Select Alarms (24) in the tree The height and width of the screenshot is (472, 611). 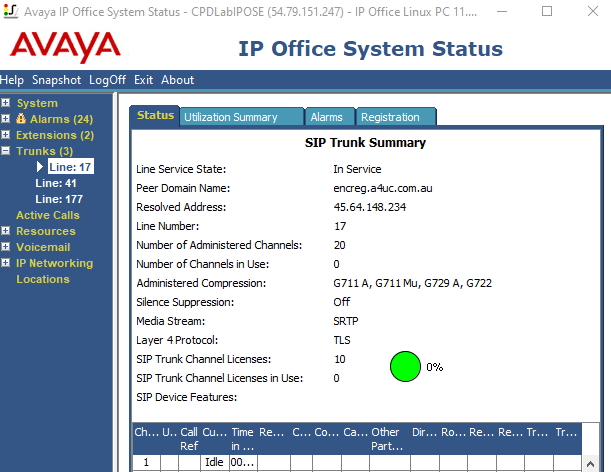coord(62,119)
